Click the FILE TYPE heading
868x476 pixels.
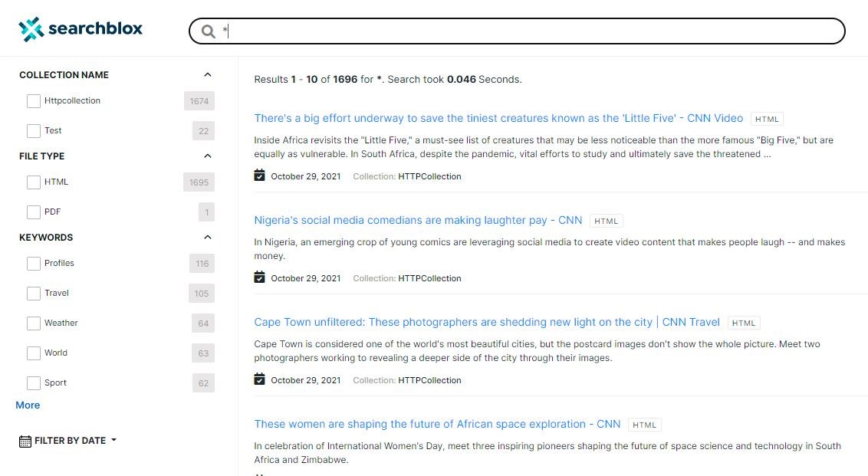click(x=41, y=156)
